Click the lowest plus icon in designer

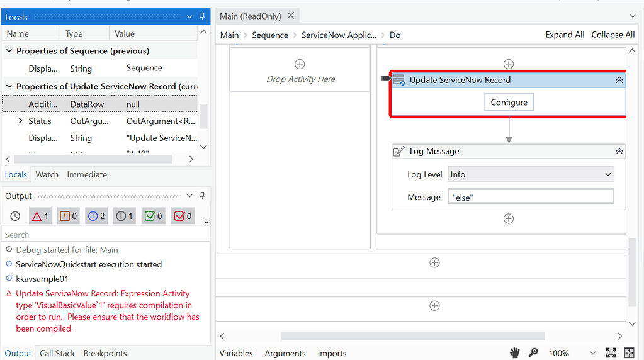pos(434,306)
